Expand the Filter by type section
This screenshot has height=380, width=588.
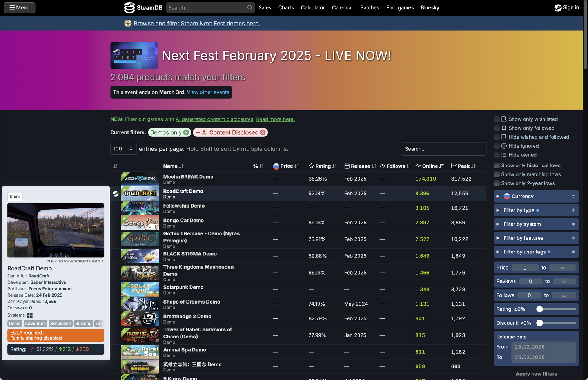[536, 210]
